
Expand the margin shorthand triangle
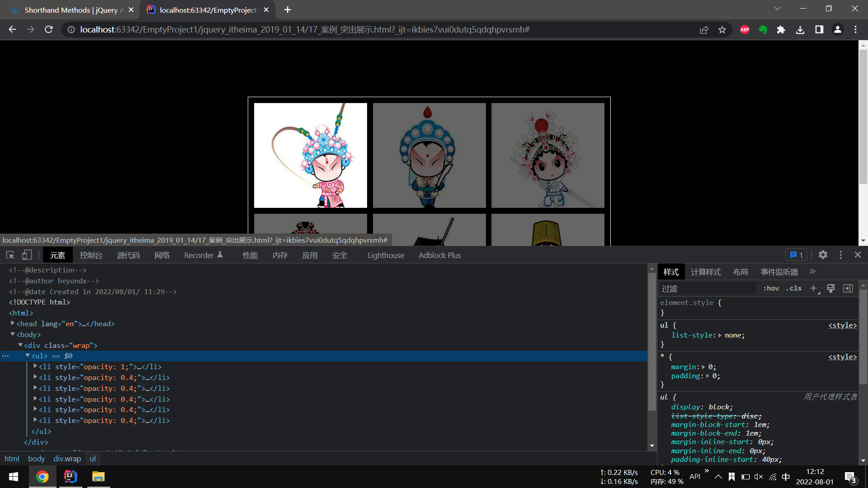703,367
